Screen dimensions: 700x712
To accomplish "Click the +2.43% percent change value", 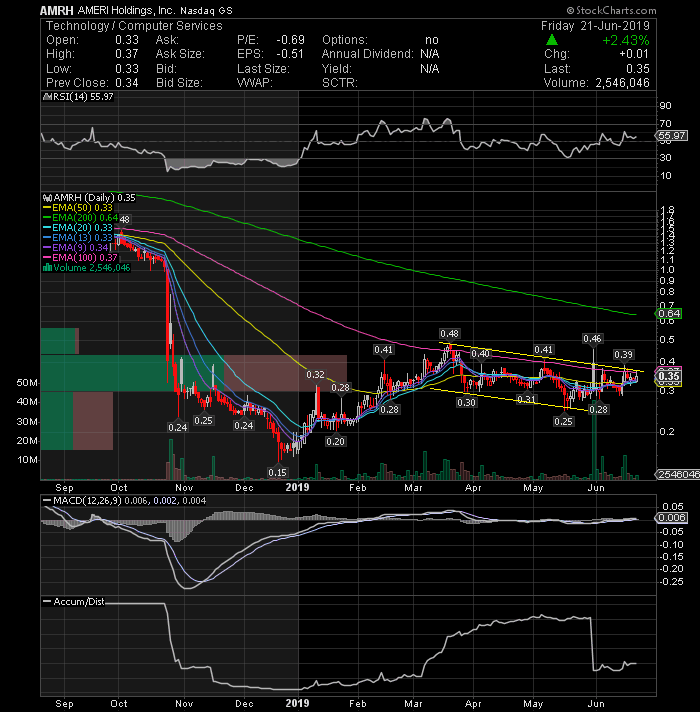I will tap(626, 40).
